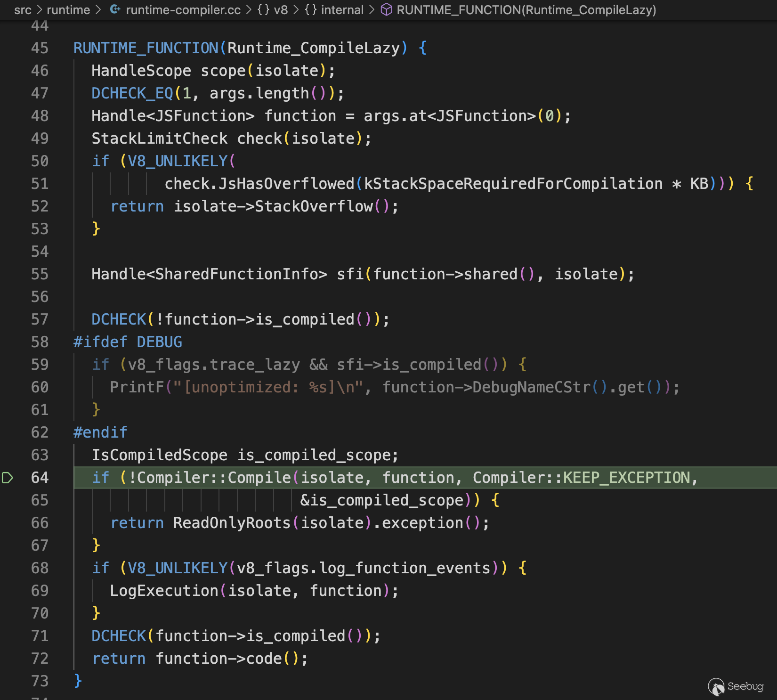Select line number 50 in the gutter

40,161
